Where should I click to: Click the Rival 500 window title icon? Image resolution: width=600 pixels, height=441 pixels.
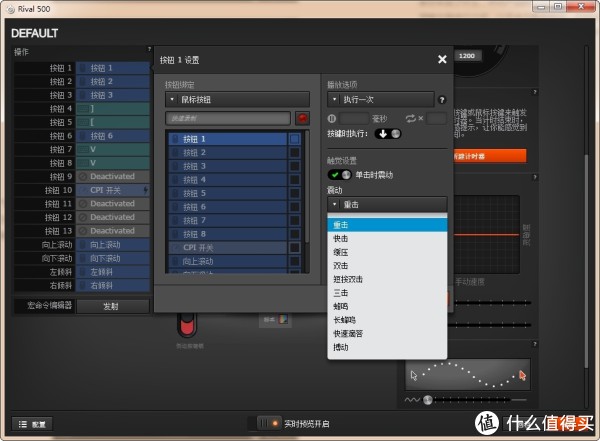point(11,9)
